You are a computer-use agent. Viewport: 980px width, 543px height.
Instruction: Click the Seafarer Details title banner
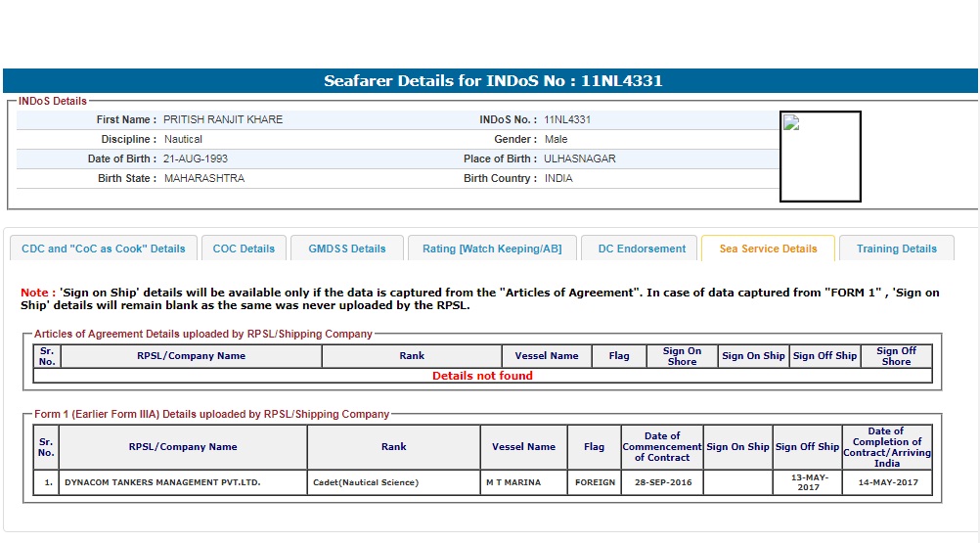[493, 81]
